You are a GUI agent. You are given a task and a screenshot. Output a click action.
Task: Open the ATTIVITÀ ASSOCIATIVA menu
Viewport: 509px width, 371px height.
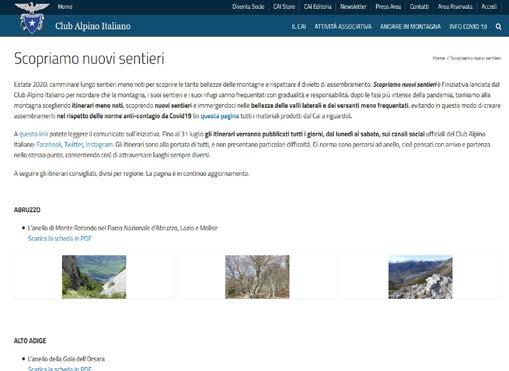(x=343, y=27)
